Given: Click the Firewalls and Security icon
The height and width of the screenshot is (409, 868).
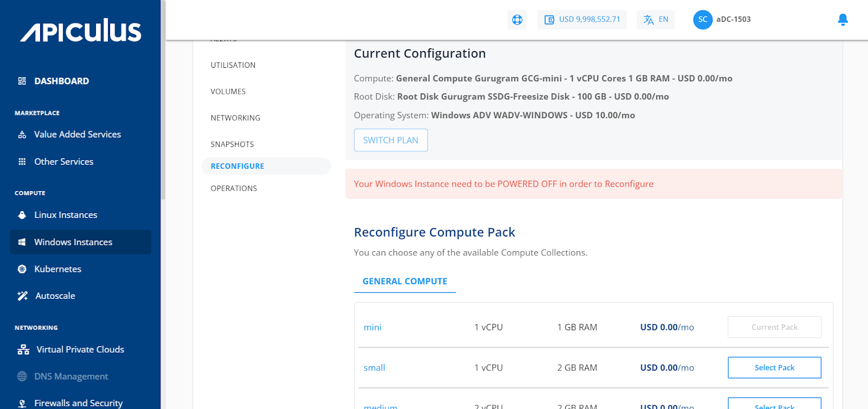Looking at the screenshot, I should (x=22, y=404).
